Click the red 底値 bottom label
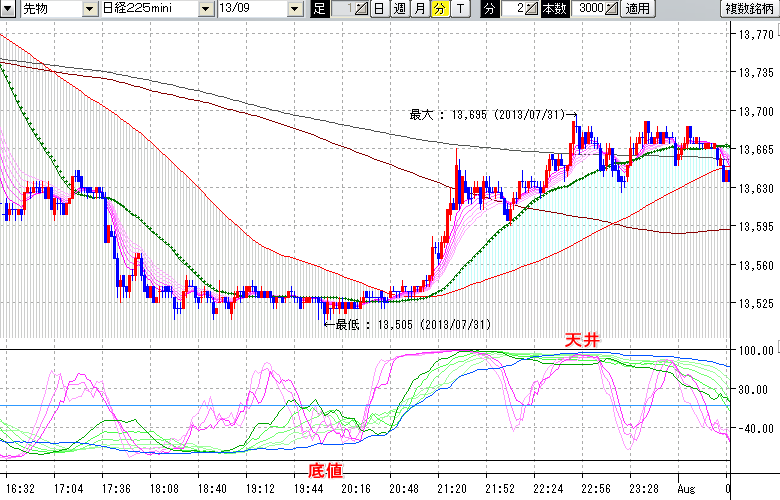 (x=325, y=469)
